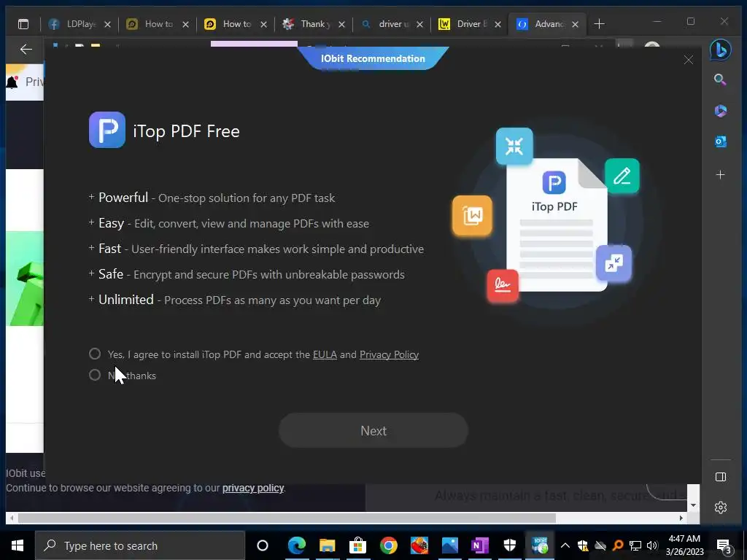Click the scroll down arrow on the page
The height and width of the screenshot is (560, 747).
pyautogui.click(x=693, y=505)
